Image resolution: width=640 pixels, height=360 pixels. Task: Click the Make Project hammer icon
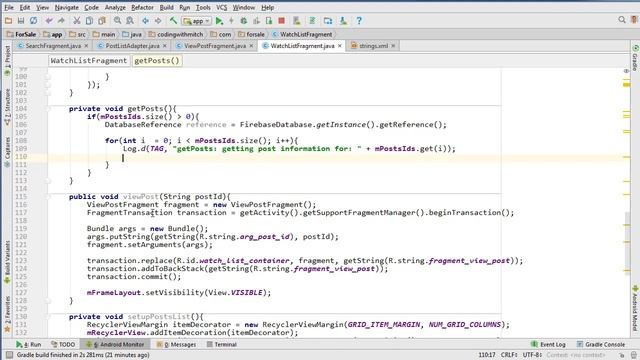173,20
